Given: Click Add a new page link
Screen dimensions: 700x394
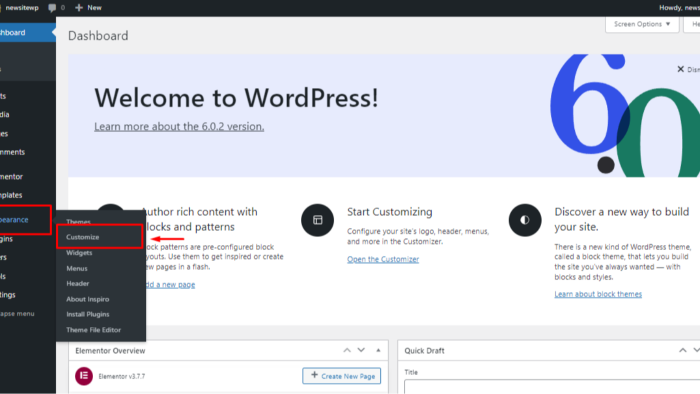Looking at the screenshot, I should [170, 284].
